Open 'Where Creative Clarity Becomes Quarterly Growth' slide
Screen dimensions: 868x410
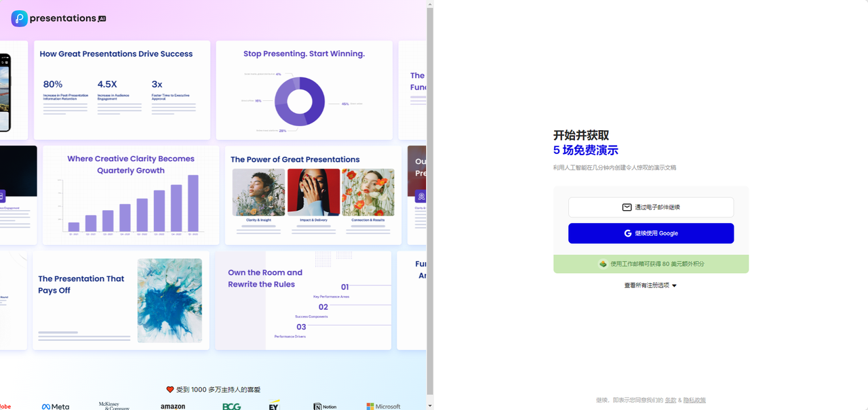coord(131,195)
